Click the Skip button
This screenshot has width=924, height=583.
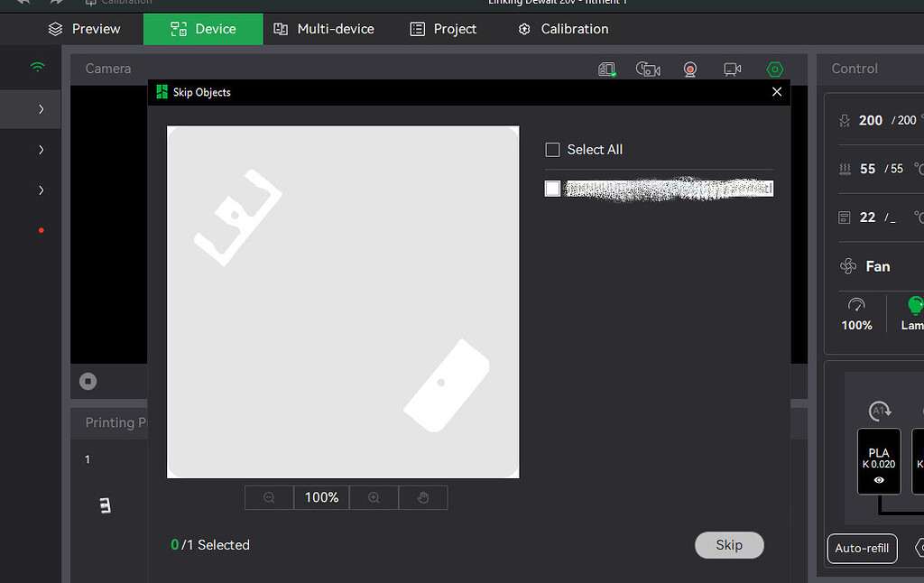(729, 545)
